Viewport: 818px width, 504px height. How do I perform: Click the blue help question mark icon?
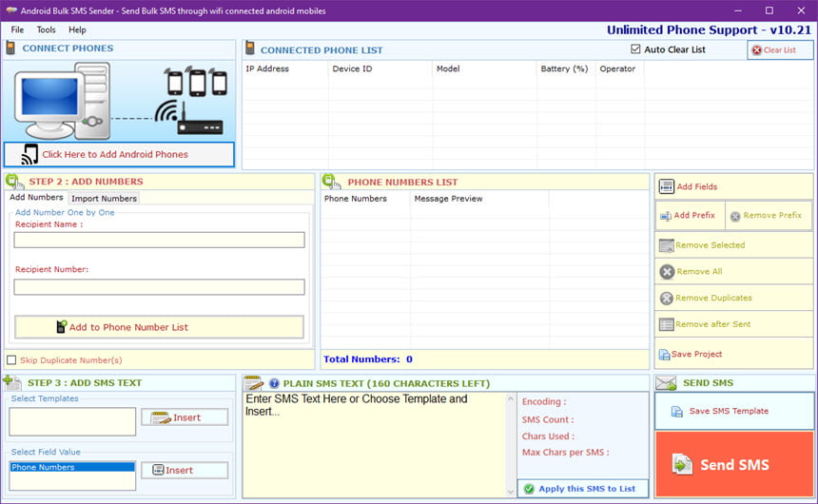pyautogui.click(x=274, y=383)
